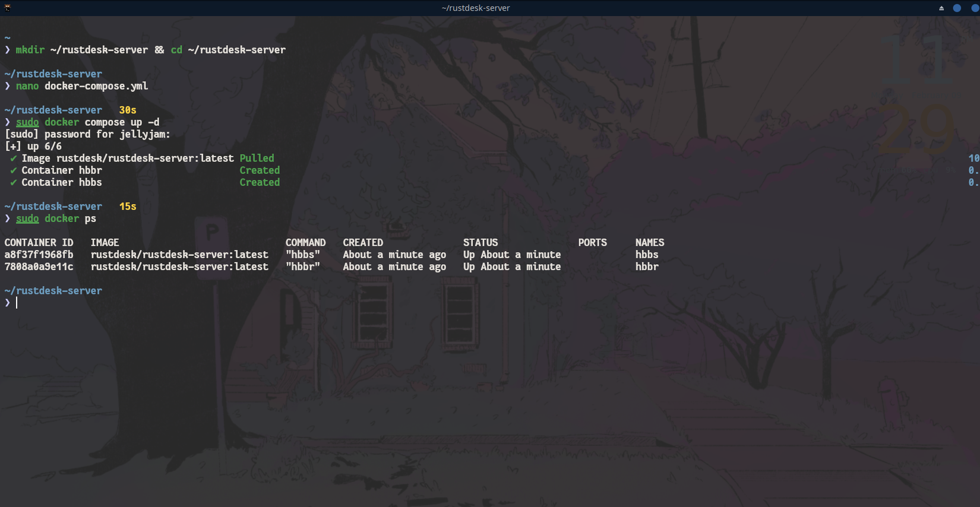Click 'Created' status beside Container hbbs
Image resolution: width=980 pixels, height=507 pixels.
point(260,182)
